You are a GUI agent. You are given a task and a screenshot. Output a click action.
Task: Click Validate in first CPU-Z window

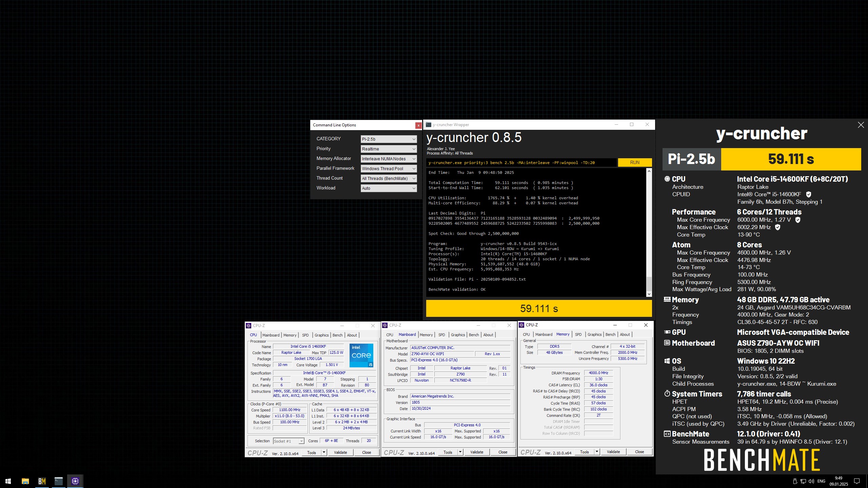[x=340, y=452]
